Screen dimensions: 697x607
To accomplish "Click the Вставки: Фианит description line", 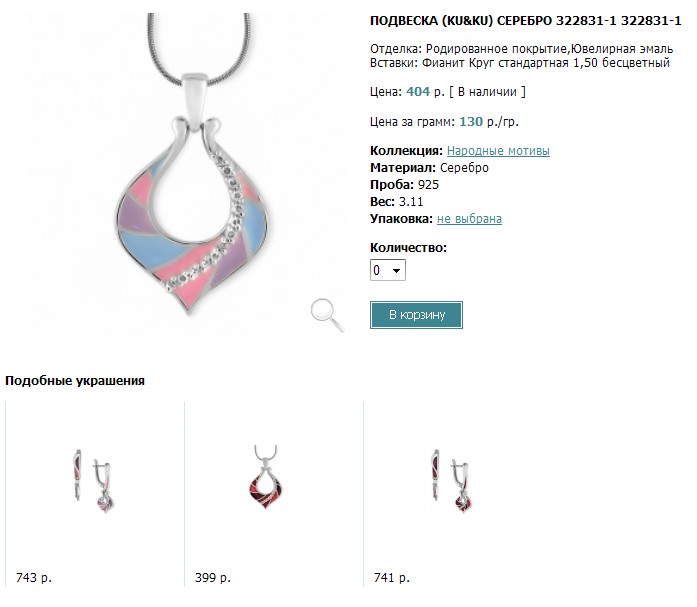I will [x=520, y=63].
